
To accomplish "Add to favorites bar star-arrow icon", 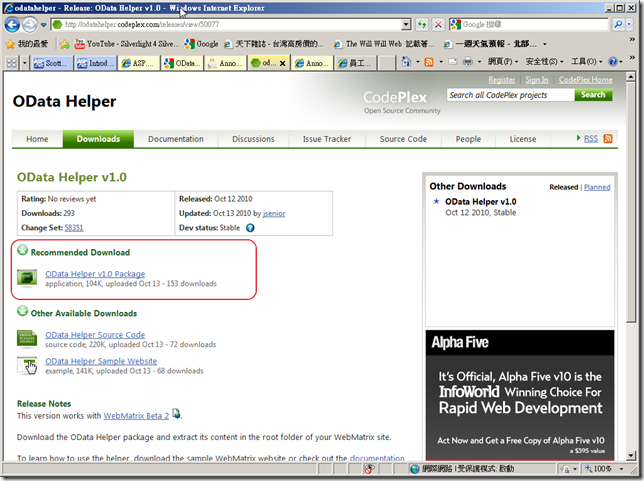I will coord(64,44).
